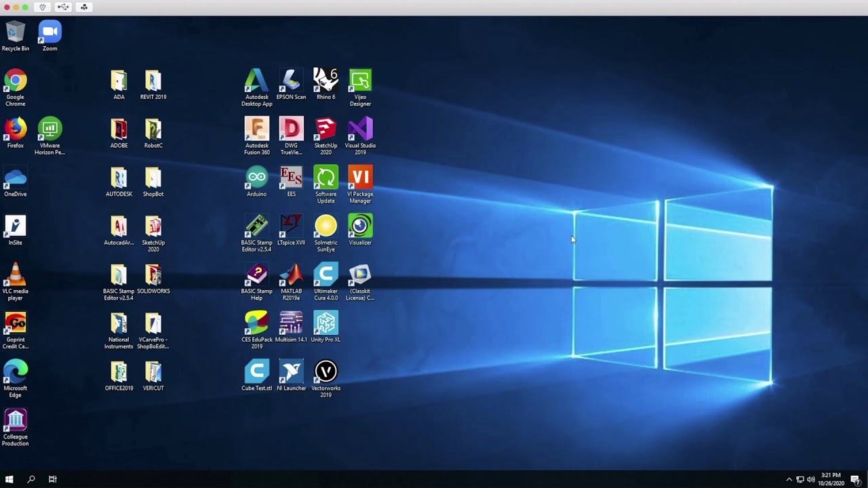Select the VLC media player icon
This screenshot has height=488, width=868.
pos(15,275)
